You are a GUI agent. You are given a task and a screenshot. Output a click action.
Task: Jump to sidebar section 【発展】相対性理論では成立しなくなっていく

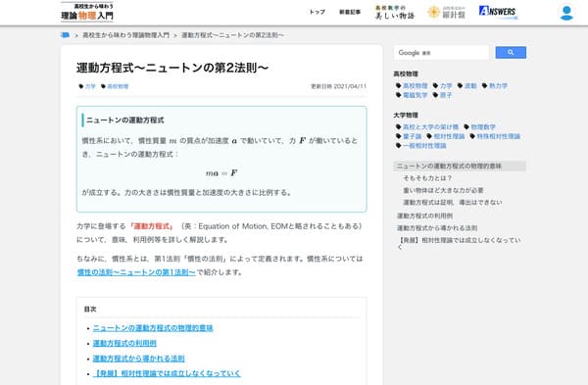click(x=459, y=243)
